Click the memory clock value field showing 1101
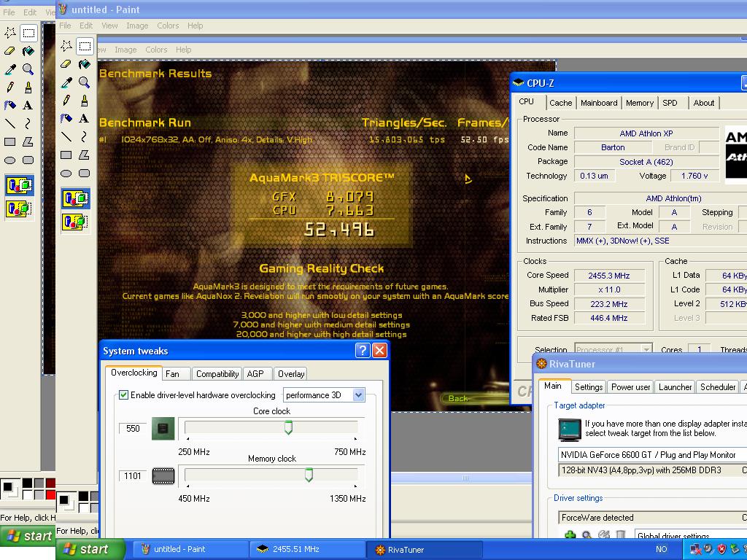 pyautogui.click(x=133, y=475)
